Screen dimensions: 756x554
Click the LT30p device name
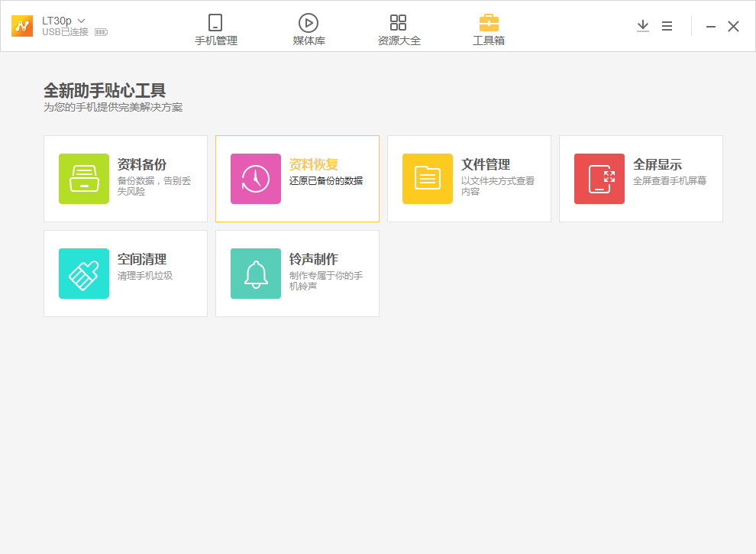[57, 21]
